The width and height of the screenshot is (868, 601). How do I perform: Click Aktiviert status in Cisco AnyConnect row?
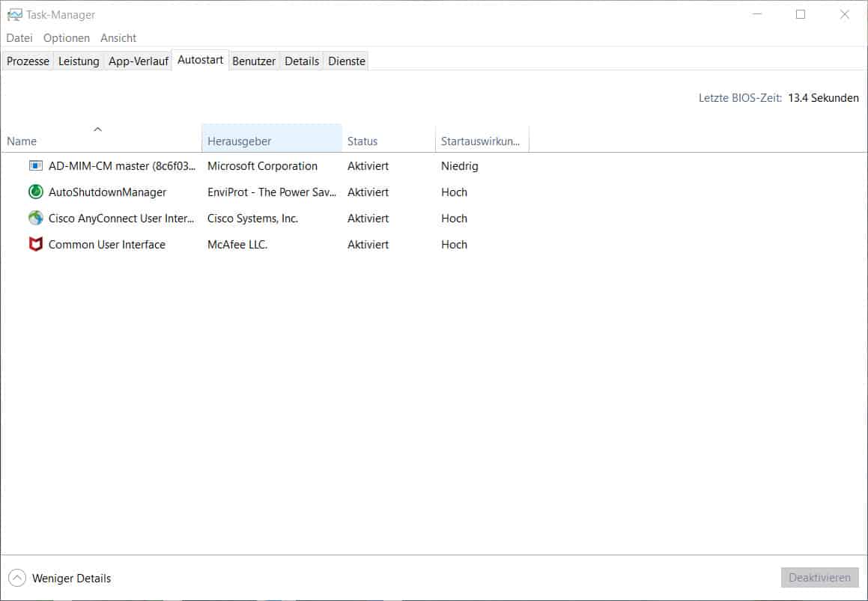click(x=368, y=218)
